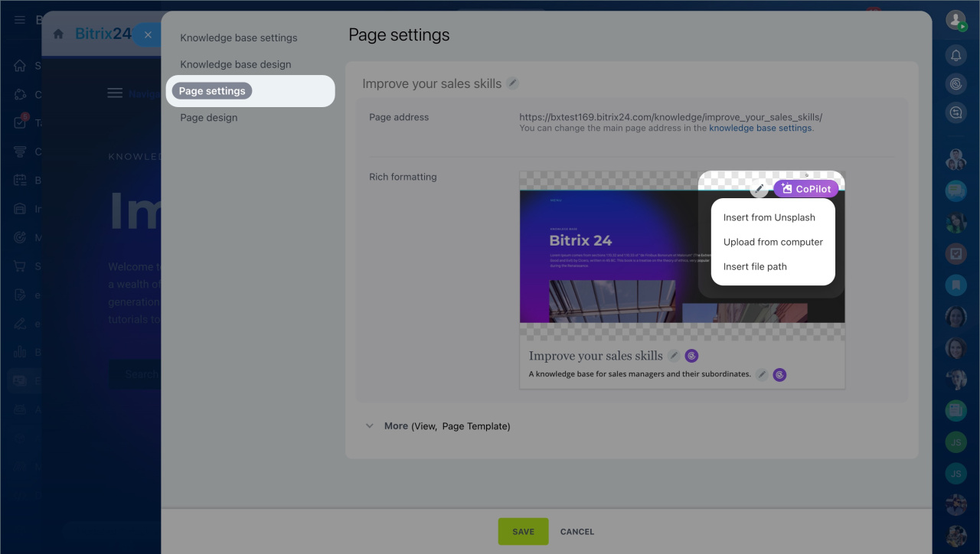Click pencil icon above preview image

click(x=759, y=189)
